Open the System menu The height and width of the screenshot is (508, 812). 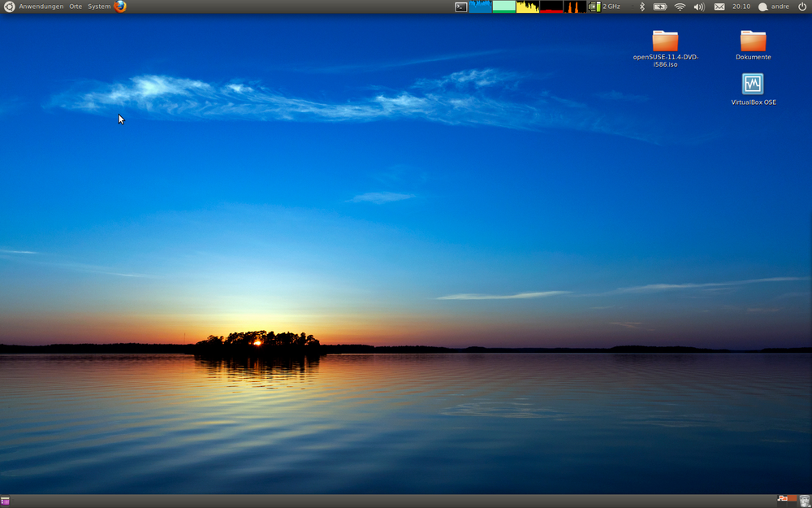(x=99, y=6)
